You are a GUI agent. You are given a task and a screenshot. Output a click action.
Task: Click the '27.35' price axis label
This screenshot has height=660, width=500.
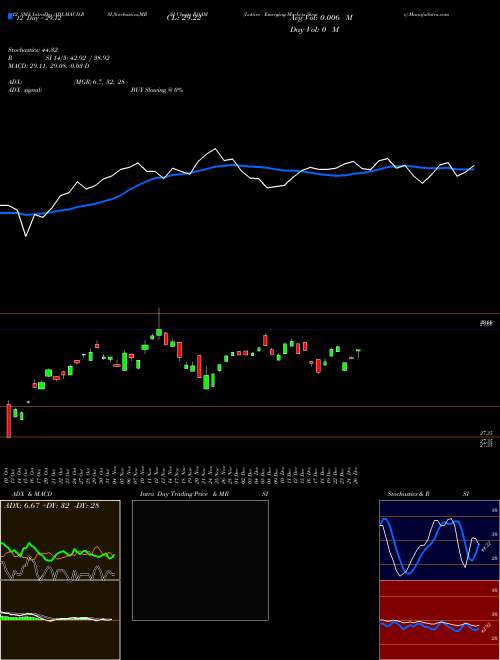coord(486,433)
